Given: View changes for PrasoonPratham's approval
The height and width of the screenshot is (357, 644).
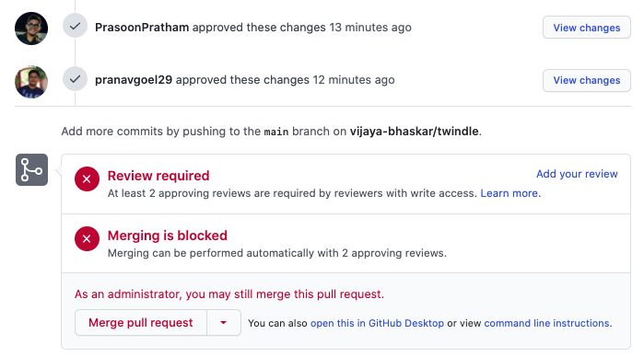Looking at the screenshot, I should [x=587, y=28].
